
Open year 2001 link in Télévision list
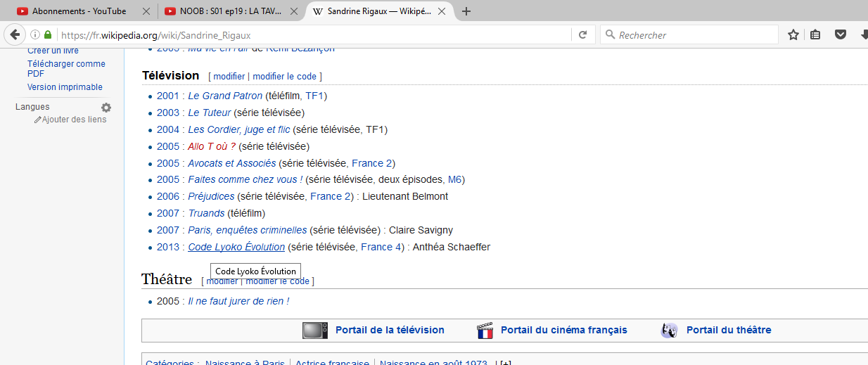(x=168, y=96)
